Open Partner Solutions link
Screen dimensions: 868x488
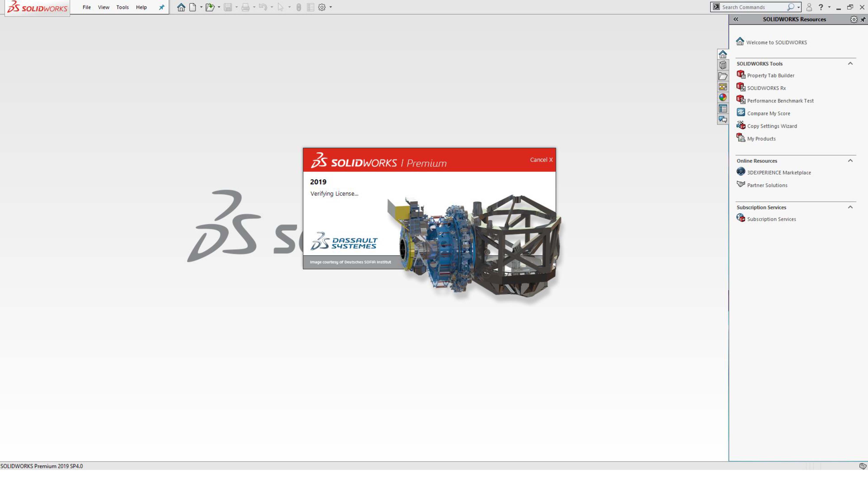tap(762, 185)
